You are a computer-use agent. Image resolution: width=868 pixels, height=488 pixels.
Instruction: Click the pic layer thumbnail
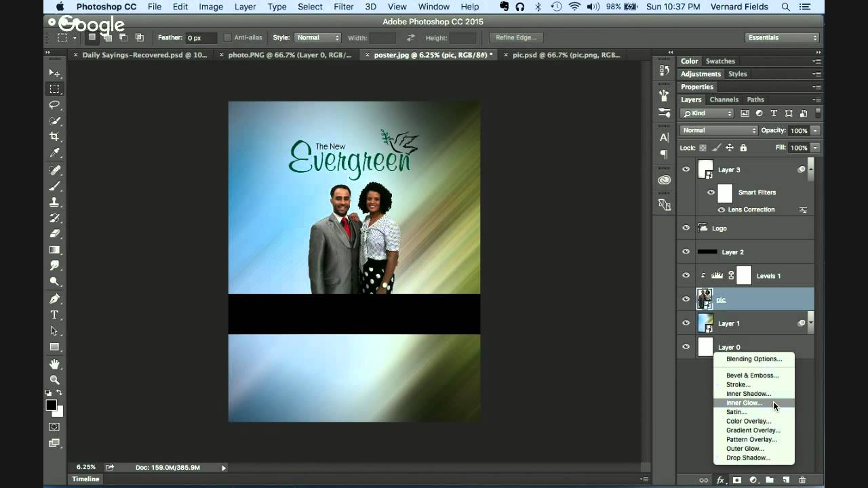[x=705, y=299]
